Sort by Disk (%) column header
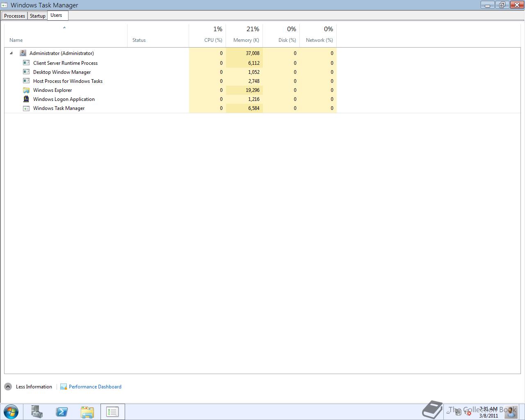Image resolution: width=525 pixels, height=420 pixels. click(x=281, y=36)
